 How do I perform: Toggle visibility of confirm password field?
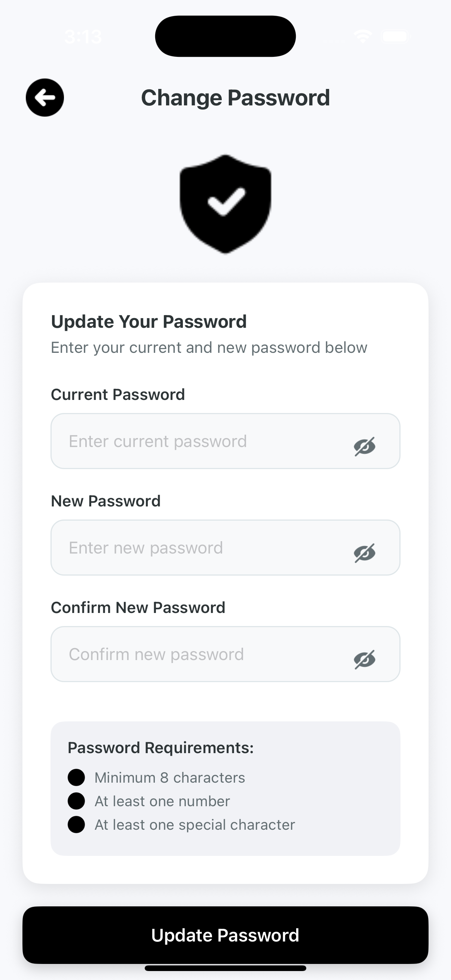tap(364, 659)
